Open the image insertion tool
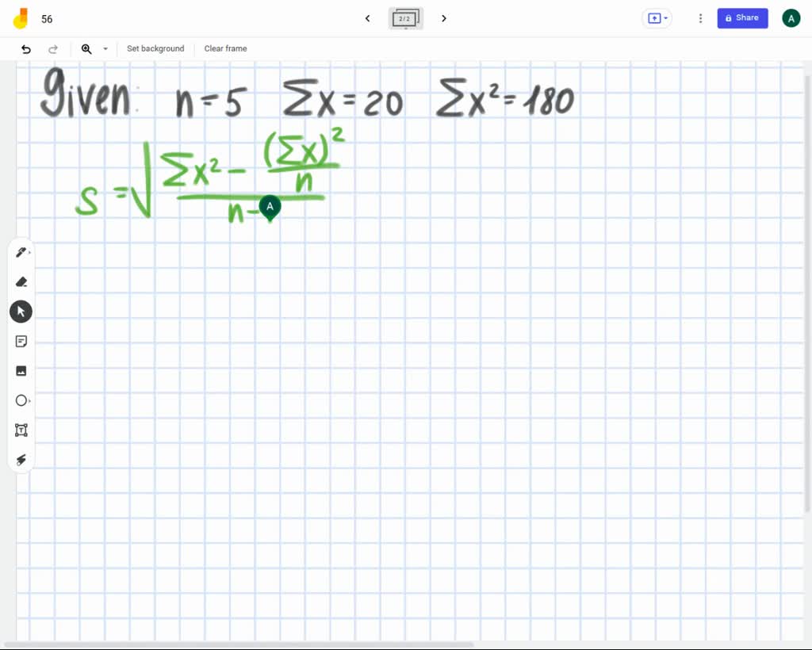812x650 pixels. point(21,370)
